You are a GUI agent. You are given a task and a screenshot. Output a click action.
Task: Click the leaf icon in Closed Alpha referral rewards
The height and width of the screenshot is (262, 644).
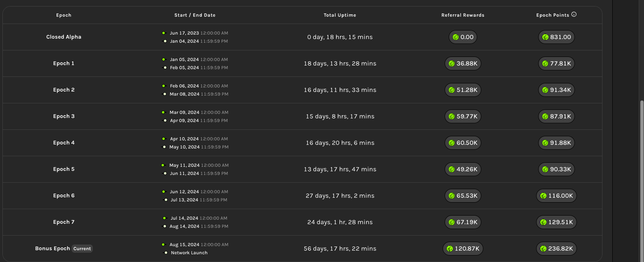456,37
